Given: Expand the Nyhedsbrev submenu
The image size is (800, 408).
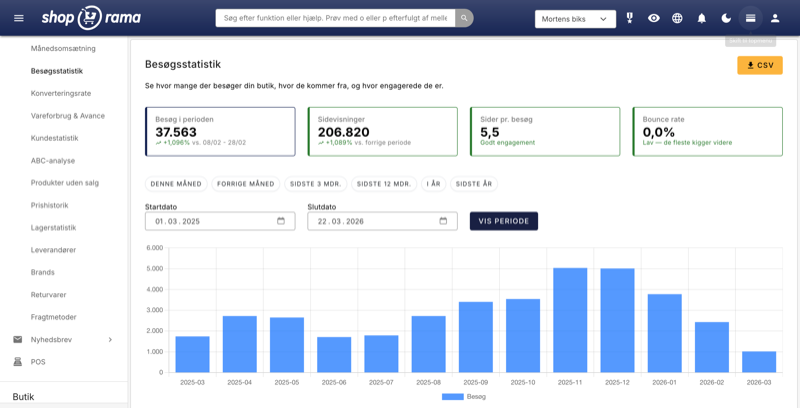Looking at the screenshot, I should click(110, 339).
